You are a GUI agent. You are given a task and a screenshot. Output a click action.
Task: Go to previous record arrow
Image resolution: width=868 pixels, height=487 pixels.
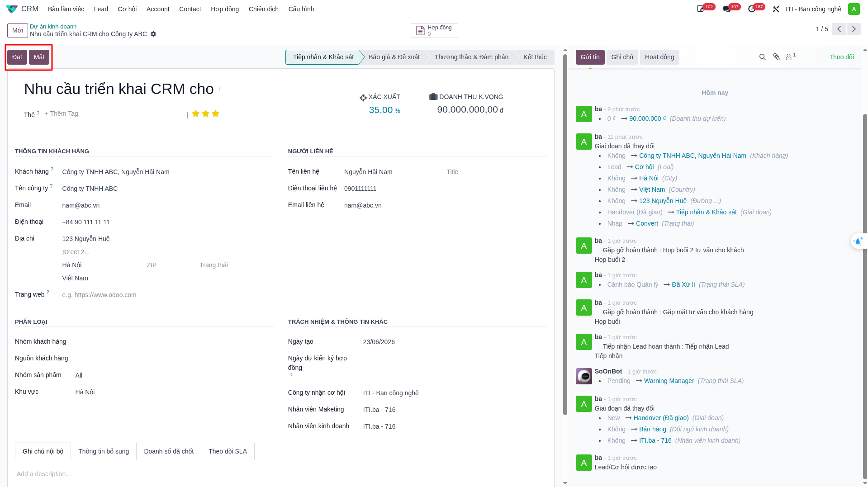pos(839,29)
